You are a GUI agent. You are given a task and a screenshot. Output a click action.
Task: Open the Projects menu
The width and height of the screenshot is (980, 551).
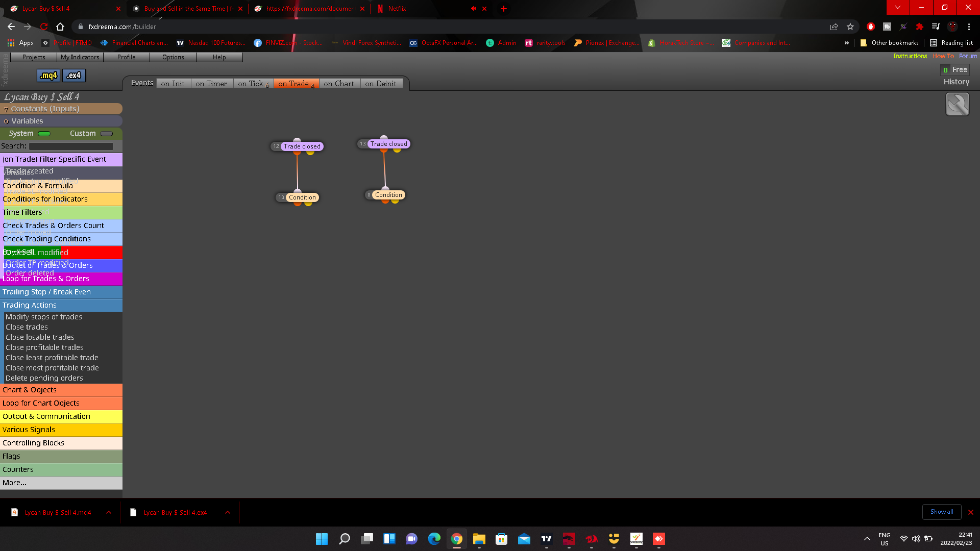tap(34, 57)
